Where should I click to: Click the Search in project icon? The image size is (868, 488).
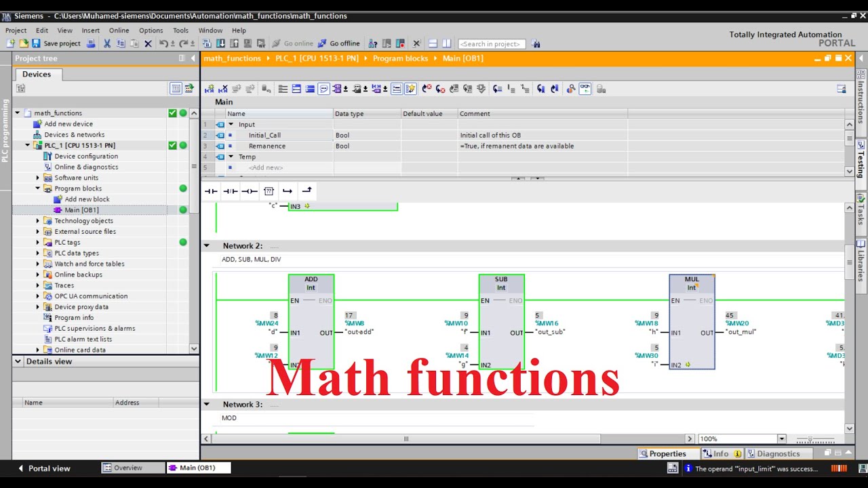[x=536, y=43]
